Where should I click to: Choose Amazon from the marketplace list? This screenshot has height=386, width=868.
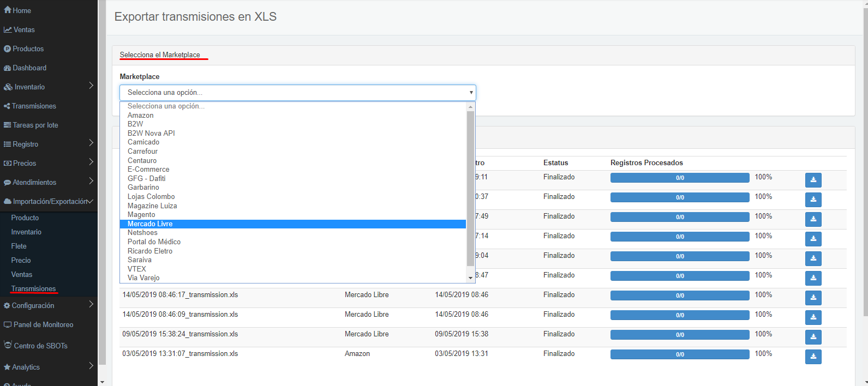pos(293,115)
